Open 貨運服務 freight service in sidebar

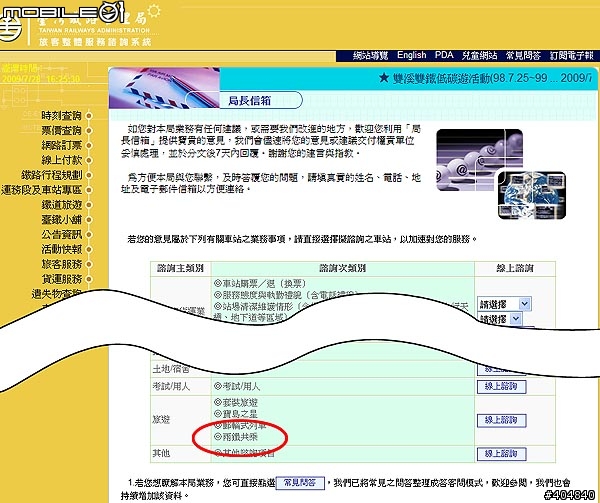coord(62,279)
